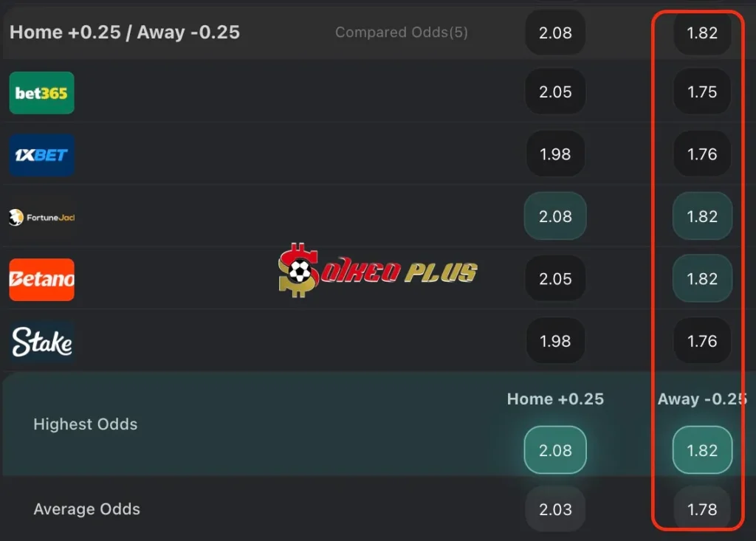Select Stake's 1.98 home odds
Screen dimensions: 756x541
555,341
